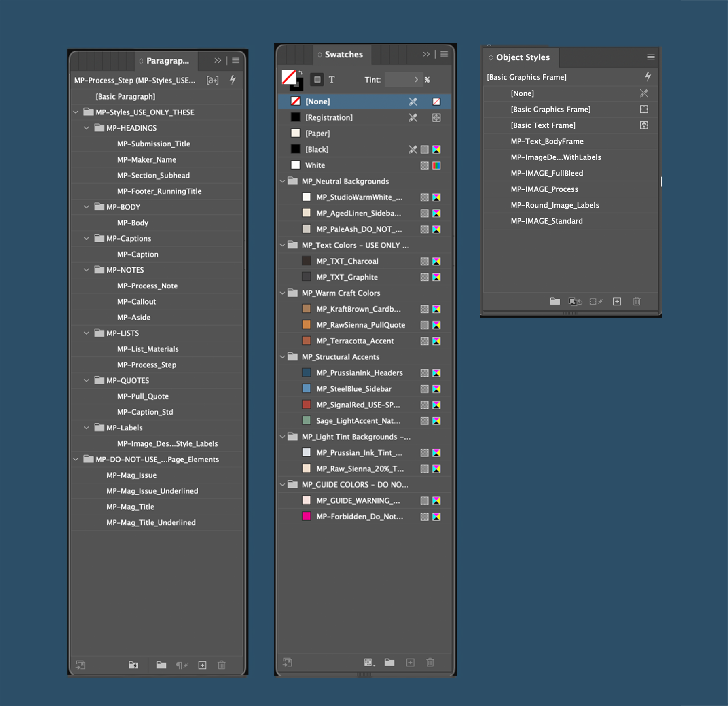Click clear overrides pilcrow icon at Paragraph panel bottom
This screenshot has width=728, height=706.
pyautogui.click(x=182, y=665)
